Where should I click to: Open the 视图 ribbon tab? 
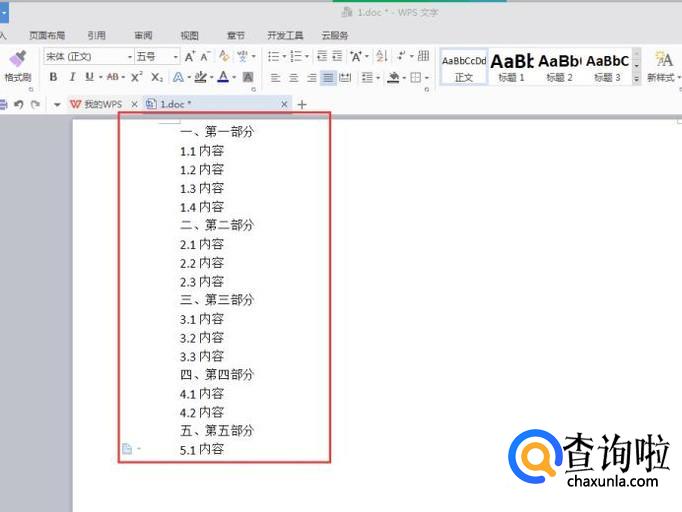click(x=190, y=35)
